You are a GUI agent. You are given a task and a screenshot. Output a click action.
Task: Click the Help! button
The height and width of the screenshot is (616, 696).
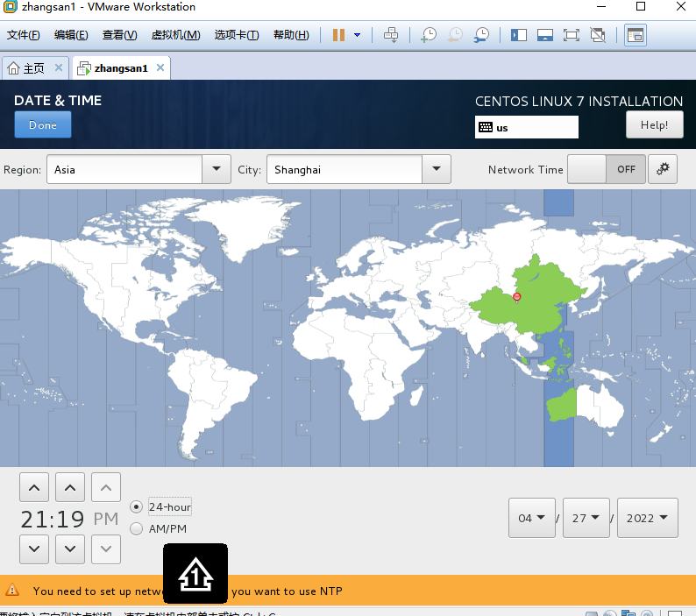tap(654, 124)
